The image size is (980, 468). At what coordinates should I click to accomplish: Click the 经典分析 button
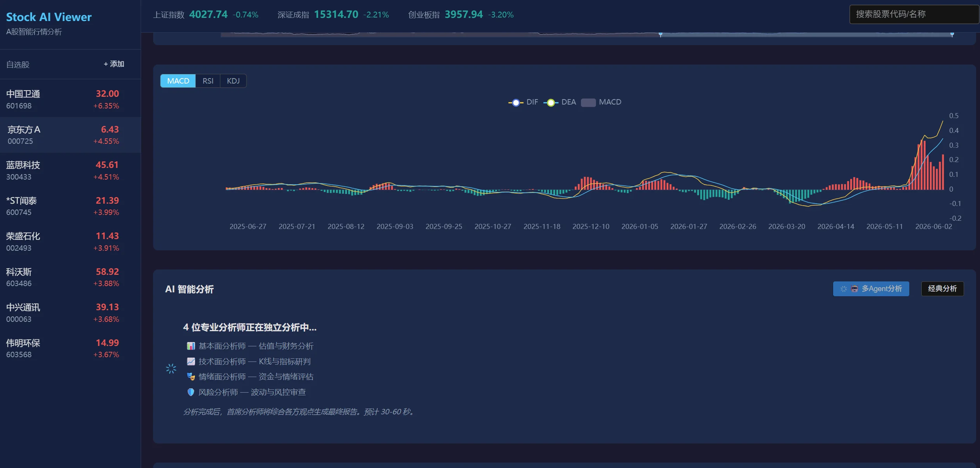tap(942, 289)
